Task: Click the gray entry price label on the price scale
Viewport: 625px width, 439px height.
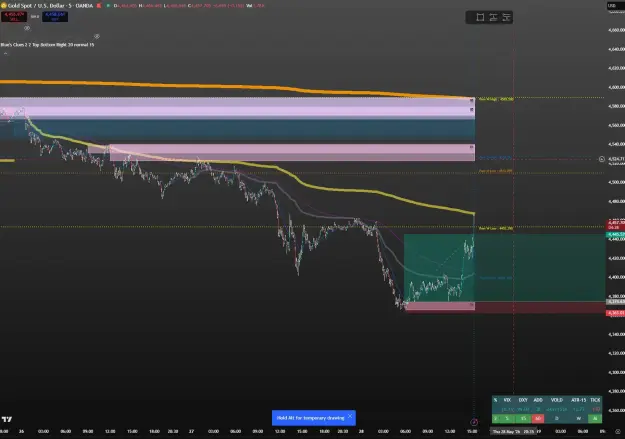Action: 615,302
